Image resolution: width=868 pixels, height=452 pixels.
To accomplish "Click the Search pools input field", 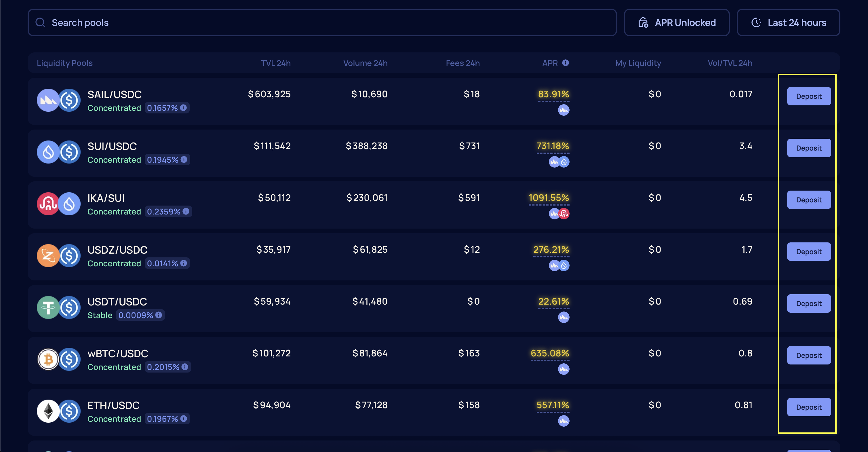I will 322,22.
